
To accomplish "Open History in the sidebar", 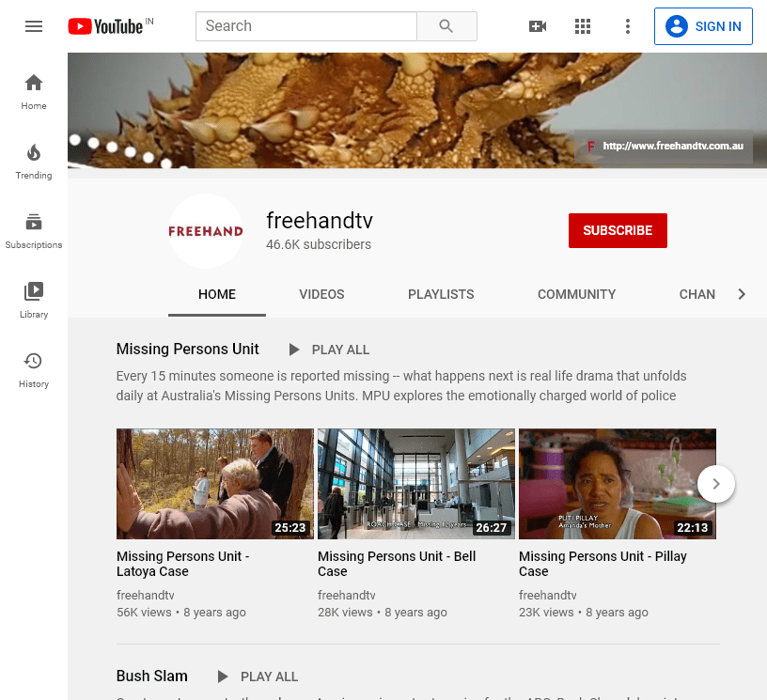I will (34, 370).
